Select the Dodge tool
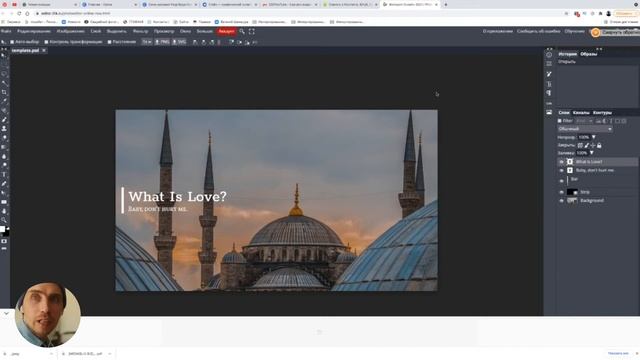 click(4, 165)
